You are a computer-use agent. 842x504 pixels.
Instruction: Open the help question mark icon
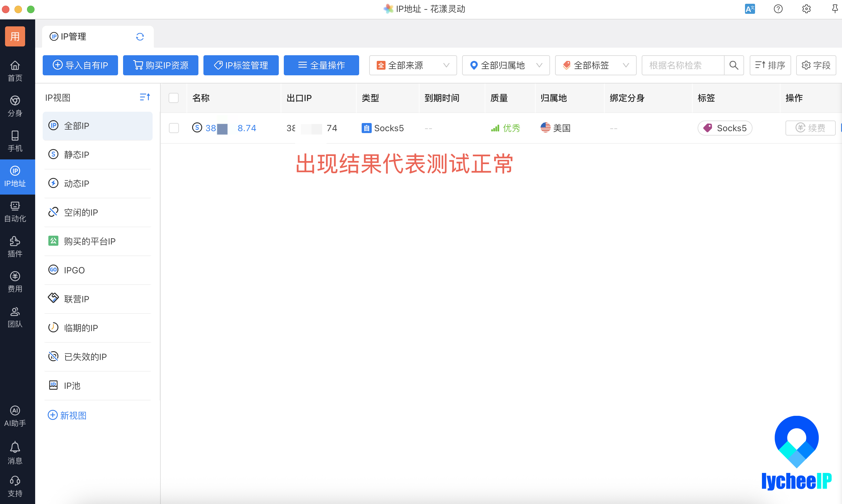[x=778, y=9]
